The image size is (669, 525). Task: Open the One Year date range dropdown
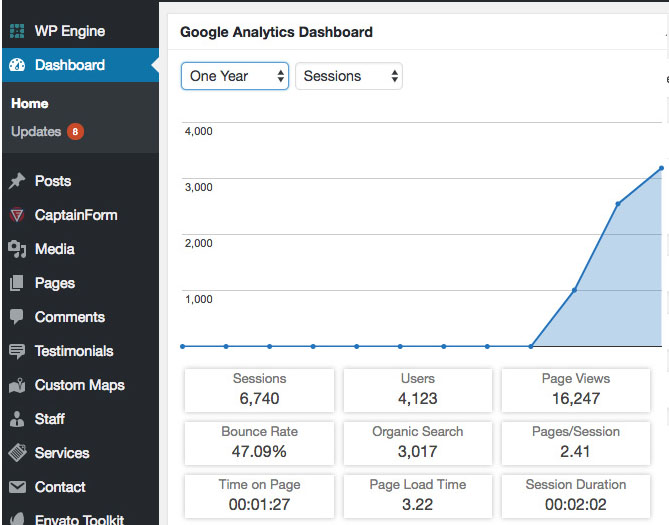(x=235, y=76)
